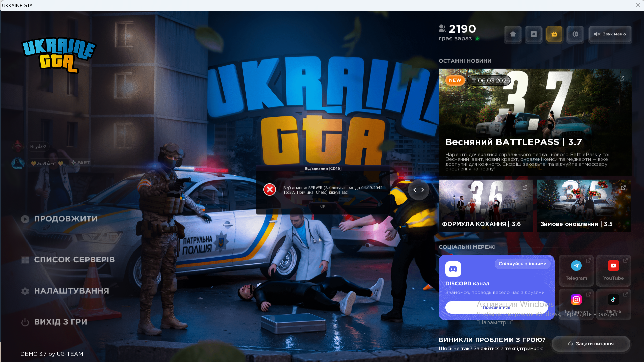The height and width of the screenshot is (362, 644).
Task: Confirm the disconnect dialog with OK
Action: point(323,206)
